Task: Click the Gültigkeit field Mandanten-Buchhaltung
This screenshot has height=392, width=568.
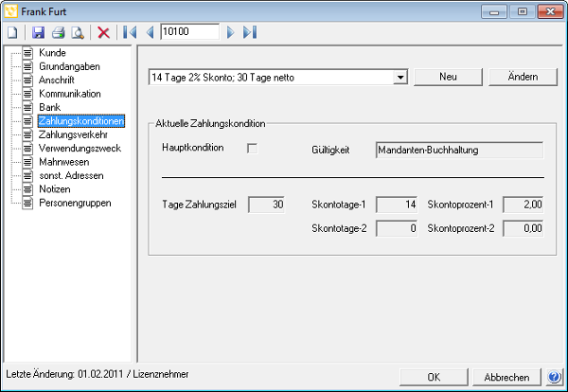Action: 459,150
